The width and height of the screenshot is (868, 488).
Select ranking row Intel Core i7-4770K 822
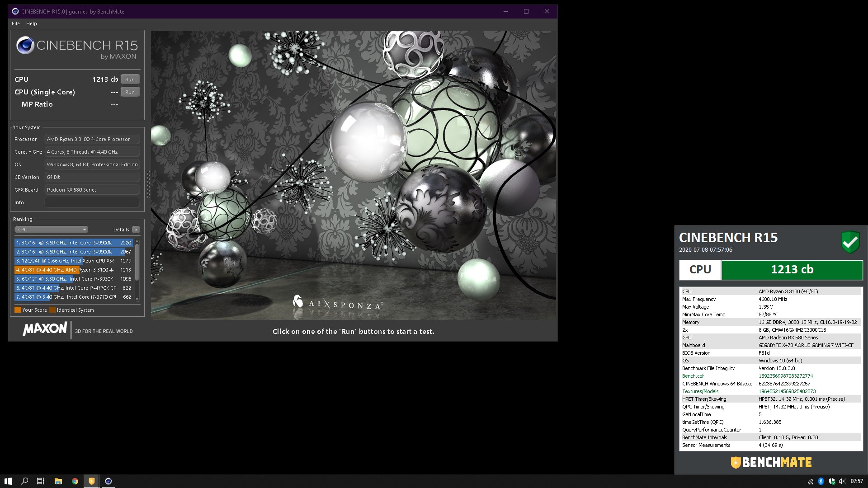74,288
